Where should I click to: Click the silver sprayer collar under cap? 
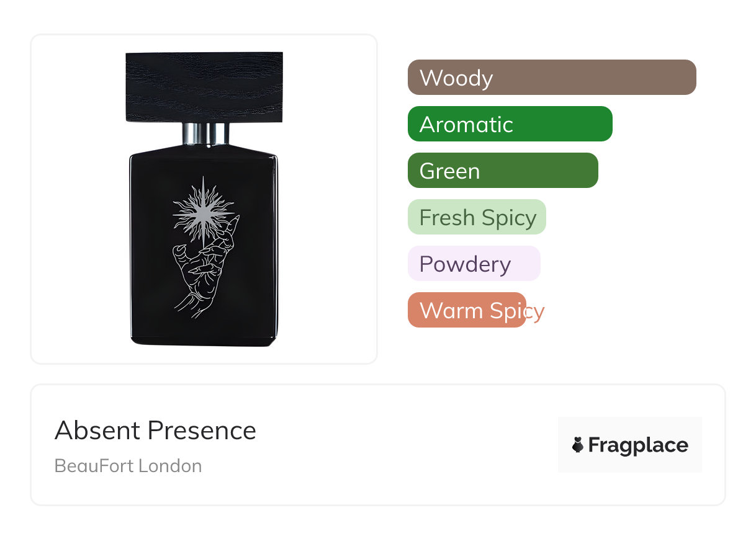[205, 133]
